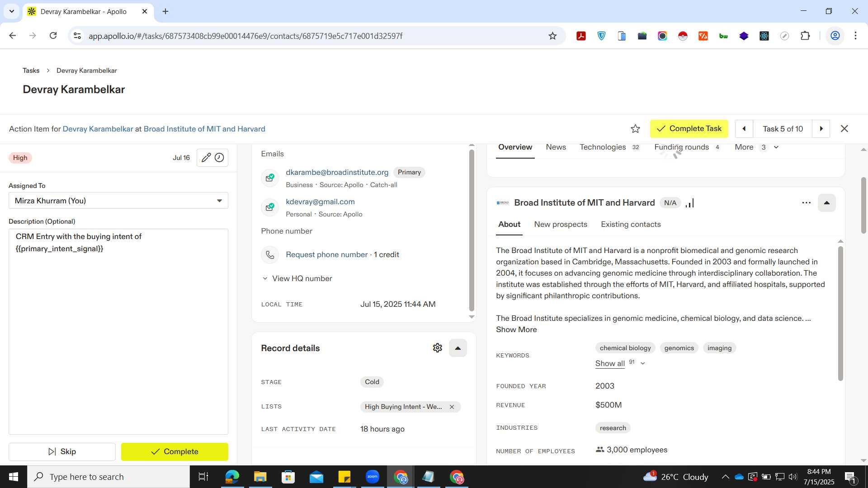Viewport: 868px width, 488px height.
Task: Open the Chrome profile avatar
Action: click(835, 36)
